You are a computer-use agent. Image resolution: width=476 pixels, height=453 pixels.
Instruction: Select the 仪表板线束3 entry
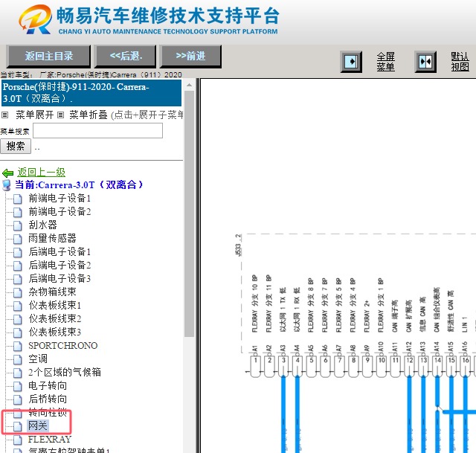(55, 332)
